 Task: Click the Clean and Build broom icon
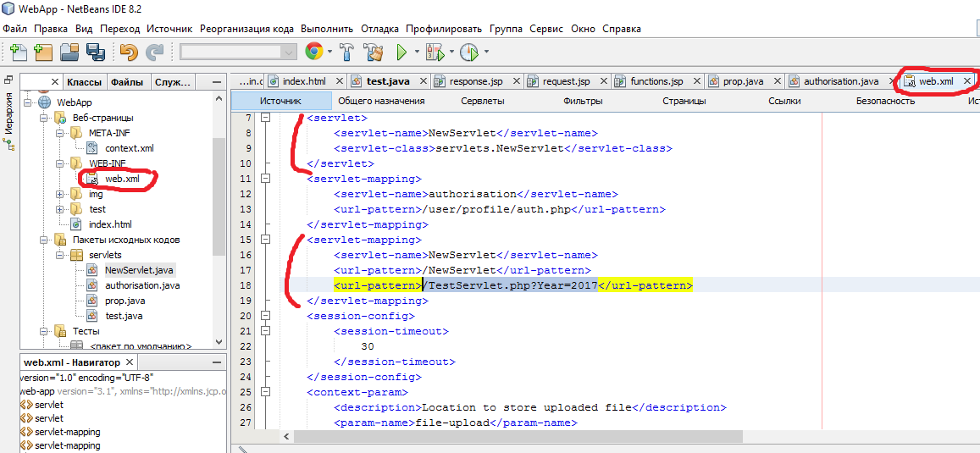[374, 52]
